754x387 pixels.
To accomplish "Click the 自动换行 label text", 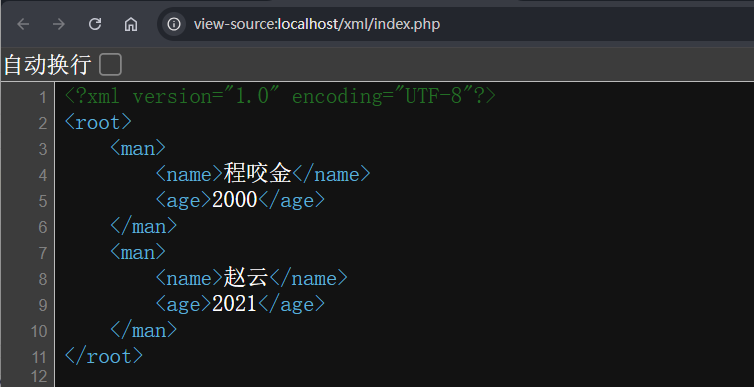I will click(x=47, y=64).
